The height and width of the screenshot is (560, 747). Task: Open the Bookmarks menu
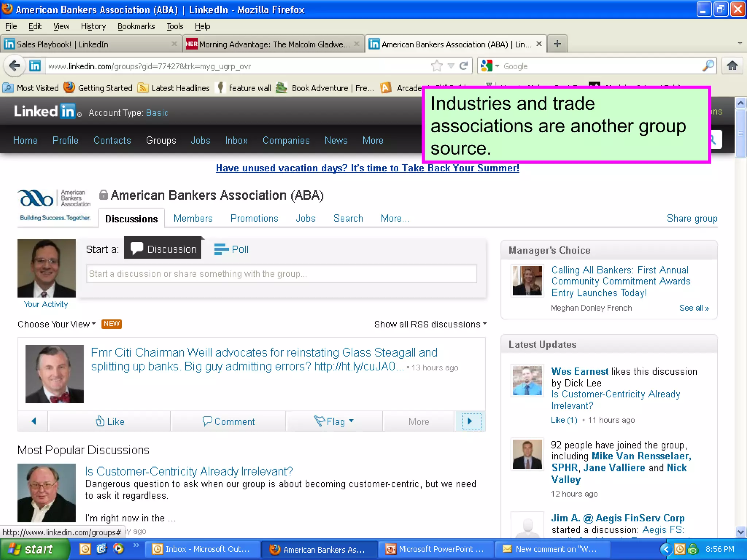136,26
